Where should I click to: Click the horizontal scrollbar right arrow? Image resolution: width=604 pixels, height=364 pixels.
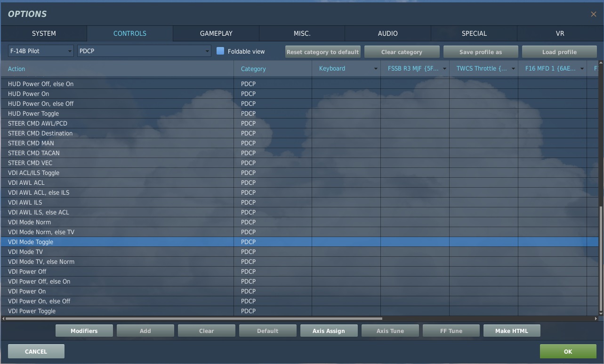point(596,318)
